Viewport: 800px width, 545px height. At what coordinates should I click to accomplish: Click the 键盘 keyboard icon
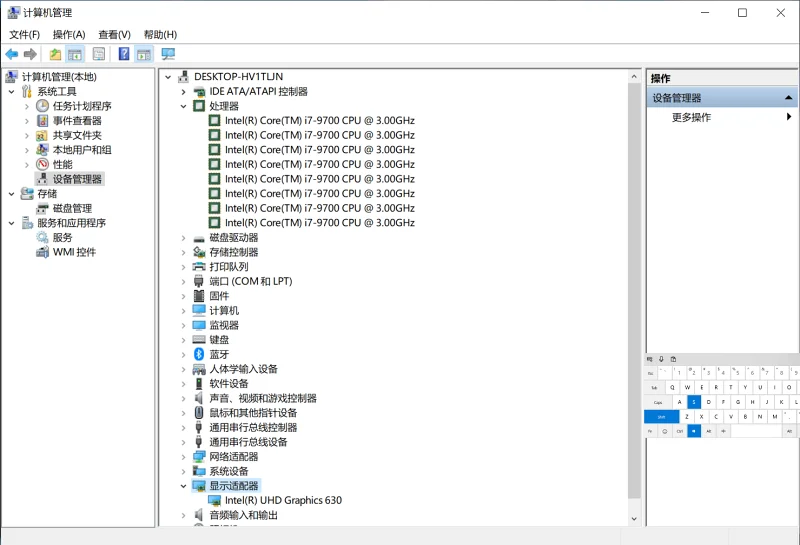pyautogui.click(x=199, y=340)
